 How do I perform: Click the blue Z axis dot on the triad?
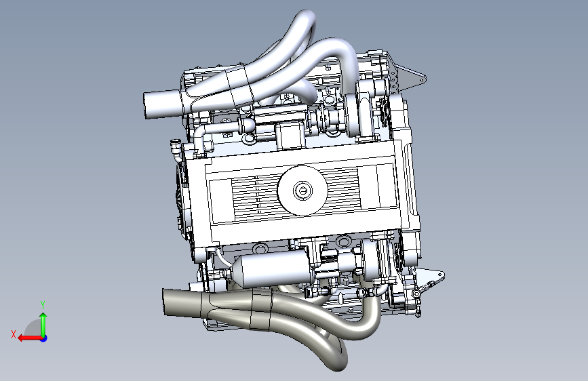(44, 338)
